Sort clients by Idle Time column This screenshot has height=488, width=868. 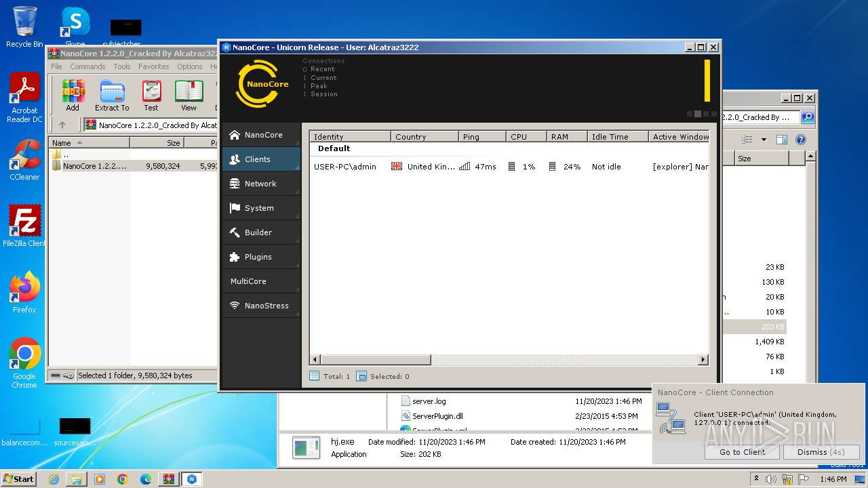[x=618, y=136]
